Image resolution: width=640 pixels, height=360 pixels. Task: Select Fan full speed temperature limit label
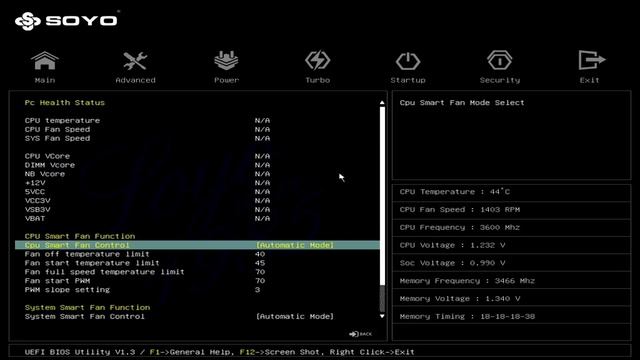click(104, 272)
